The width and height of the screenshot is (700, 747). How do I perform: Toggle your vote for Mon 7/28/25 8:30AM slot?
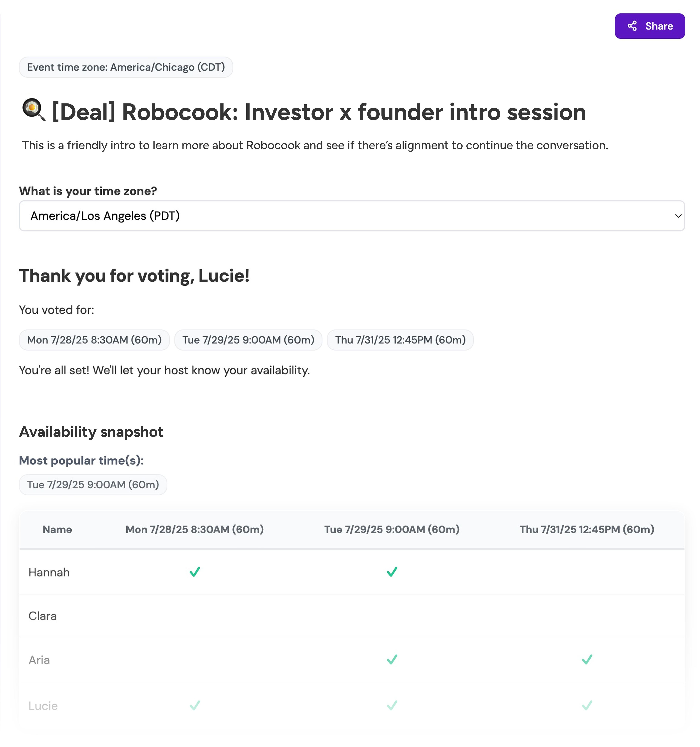(94, 340)
